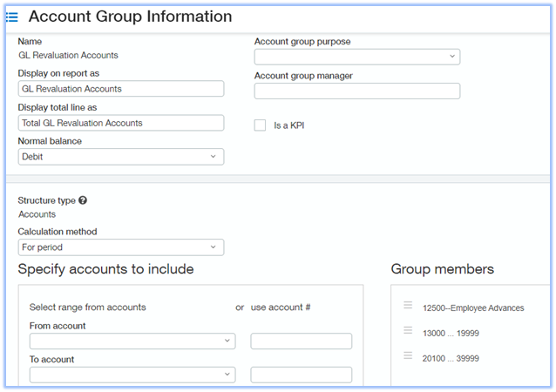The height and width of the screenshot is (392, 556).
Task: Focus the Account group manager field
Action: click(x=356, y=91)
